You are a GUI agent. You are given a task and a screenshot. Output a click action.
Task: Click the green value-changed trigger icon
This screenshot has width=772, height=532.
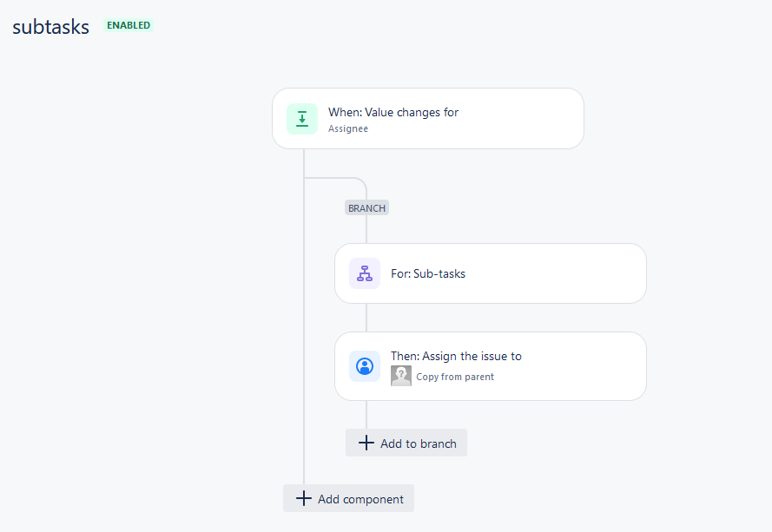point(301,118)
